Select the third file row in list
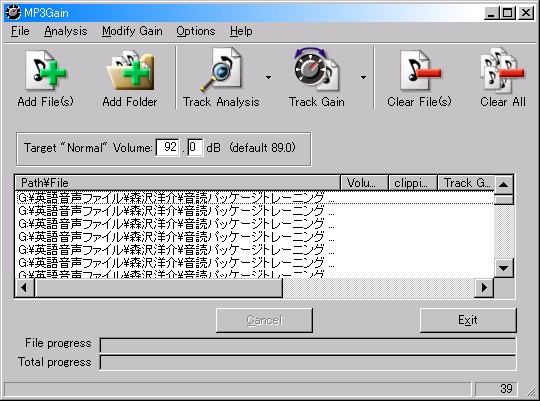540x401 pixels. [x=255, y=224]
